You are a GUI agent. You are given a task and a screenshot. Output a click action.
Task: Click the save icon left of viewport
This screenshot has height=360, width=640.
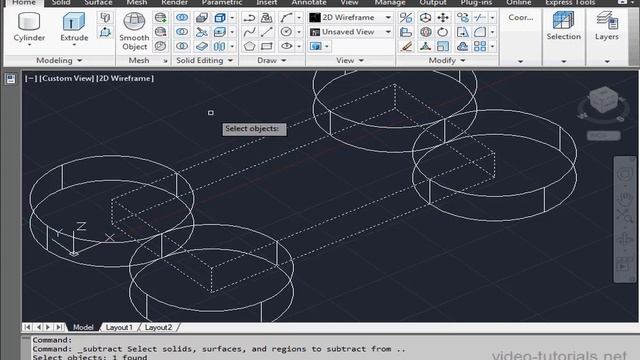coord(11,79)
